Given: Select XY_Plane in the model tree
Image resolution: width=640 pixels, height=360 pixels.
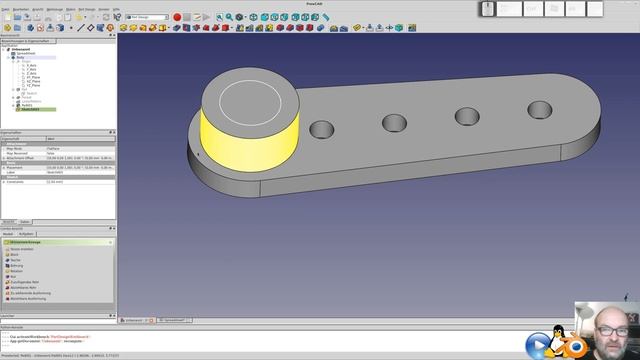Looking at the screenshot, I should (33, 78).
